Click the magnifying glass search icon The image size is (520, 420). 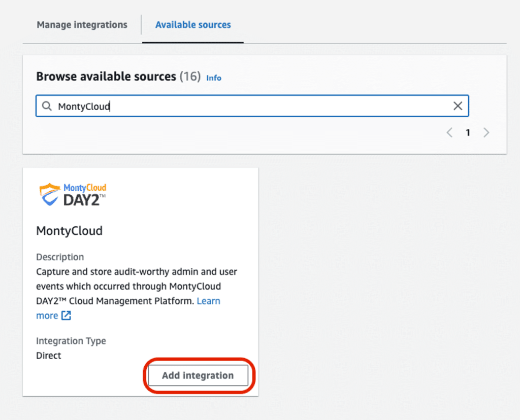point(47,107)
